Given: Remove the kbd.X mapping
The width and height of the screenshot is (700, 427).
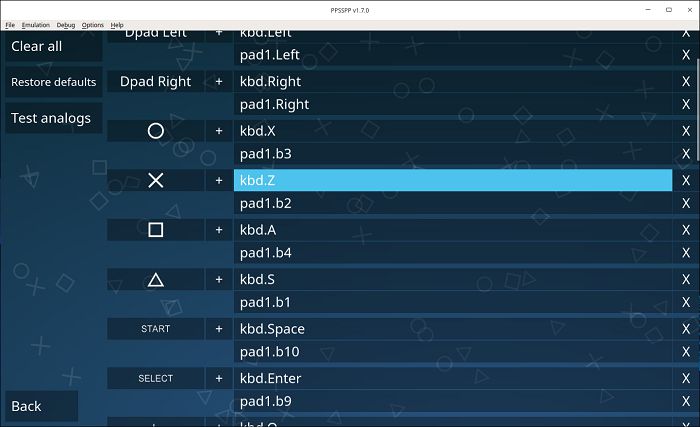Looking at the screenshot, I should tap(686, 131).
